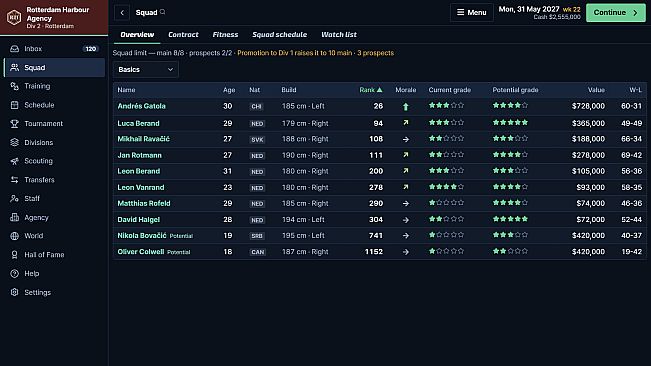Click the $728,000 value for Gatola

pyautogui.click(x=588, y=106)
